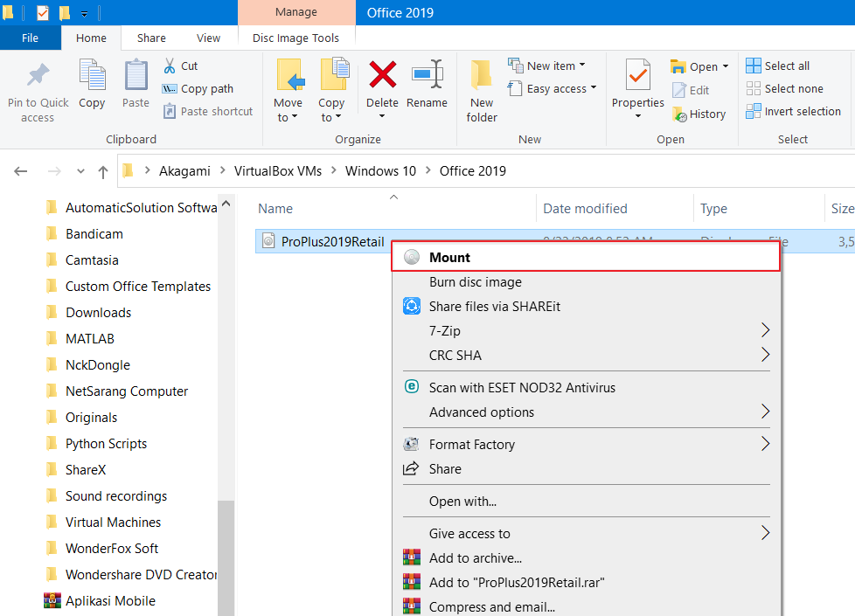Click the sidebar scroll-up arrow

226,204
